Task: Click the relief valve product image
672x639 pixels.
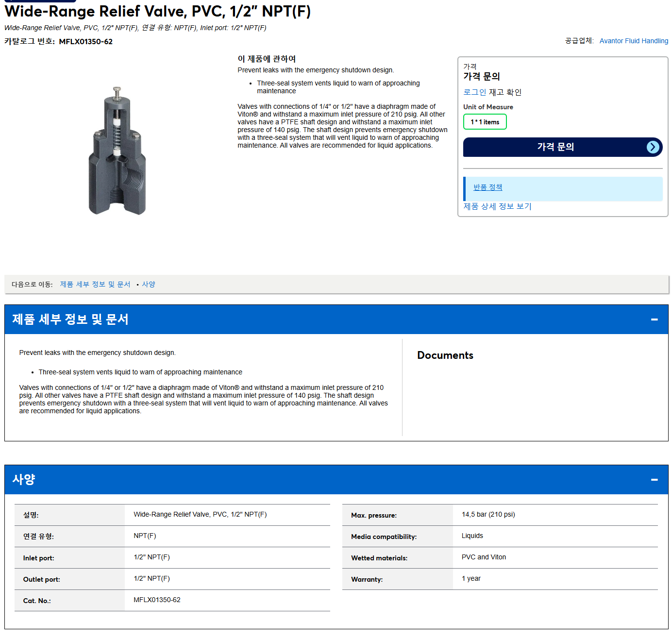Action: point(118,151)
